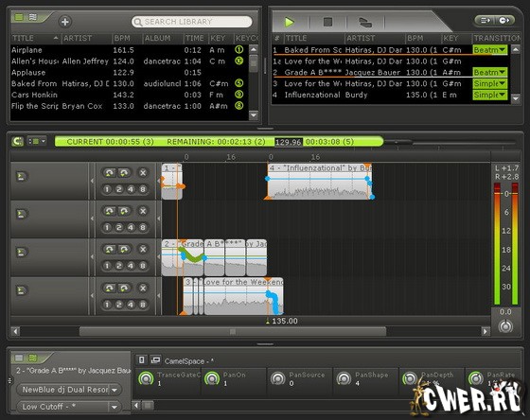The image size is (530, 420).
Task: Sort library by ARTIST column header
Action: [x=86, y=38]
